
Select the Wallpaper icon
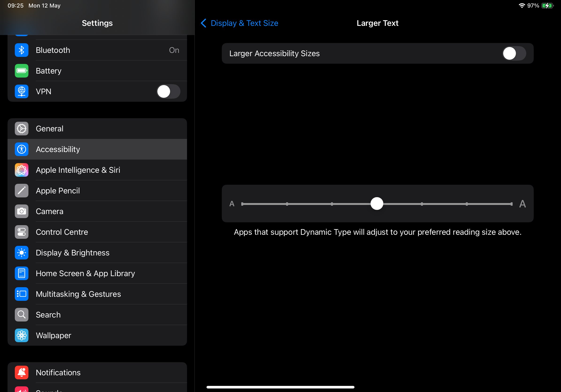21,335
